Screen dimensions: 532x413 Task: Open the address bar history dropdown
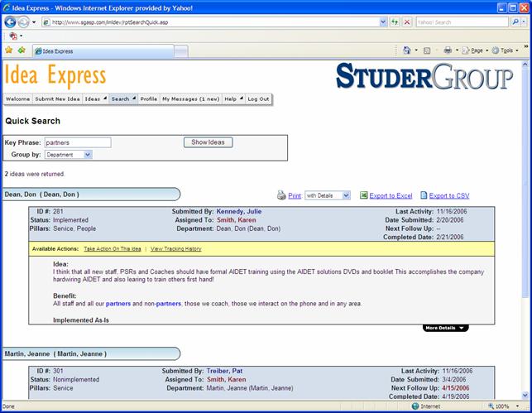[383, 22]
